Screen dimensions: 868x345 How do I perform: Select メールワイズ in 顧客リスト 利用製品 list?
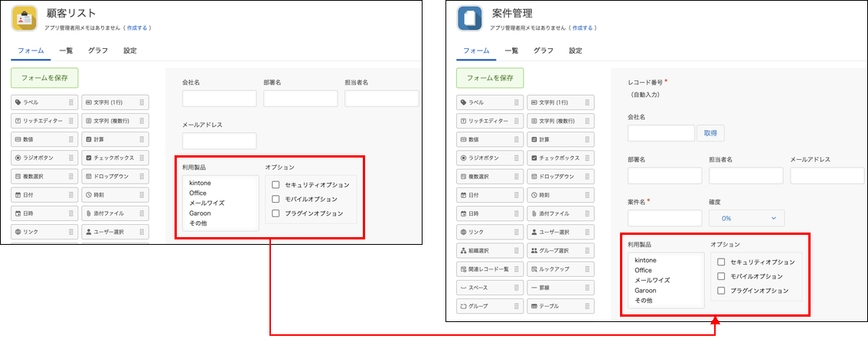[207, 203]
